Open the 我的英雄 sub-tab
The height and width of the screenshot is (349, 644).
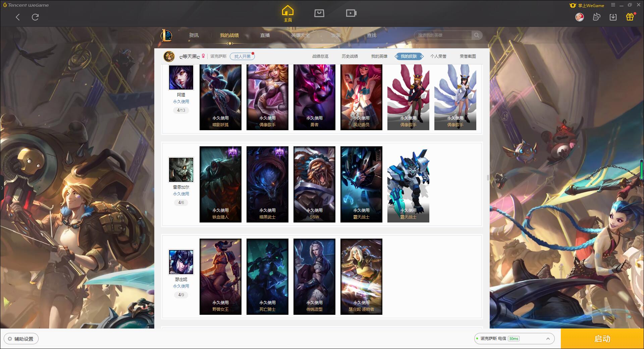point(379,56)
